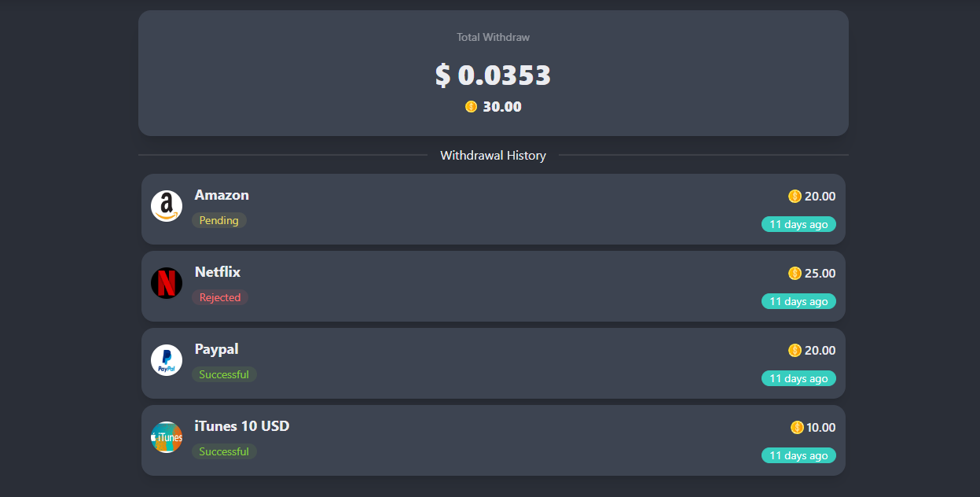This screenshot has width=980, height=497.
Task: Click the Successful badge under Paypal
Action: coord(224,374)
